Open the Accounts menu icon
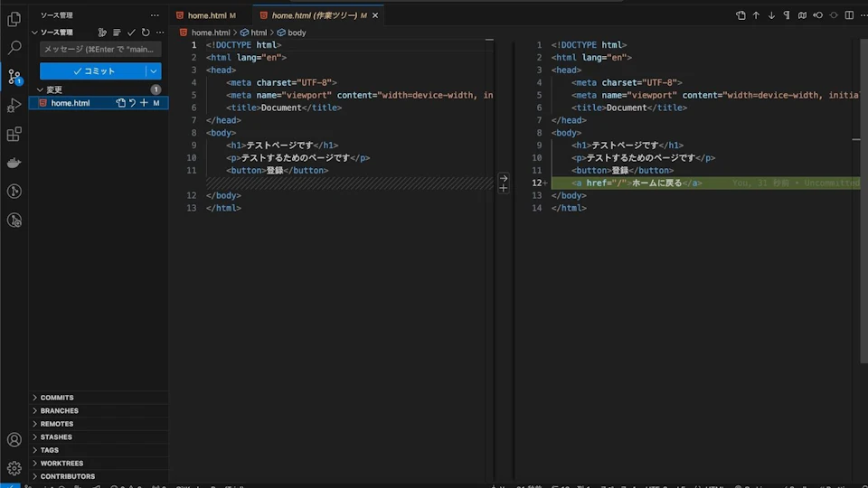 (x=14, y=440)
